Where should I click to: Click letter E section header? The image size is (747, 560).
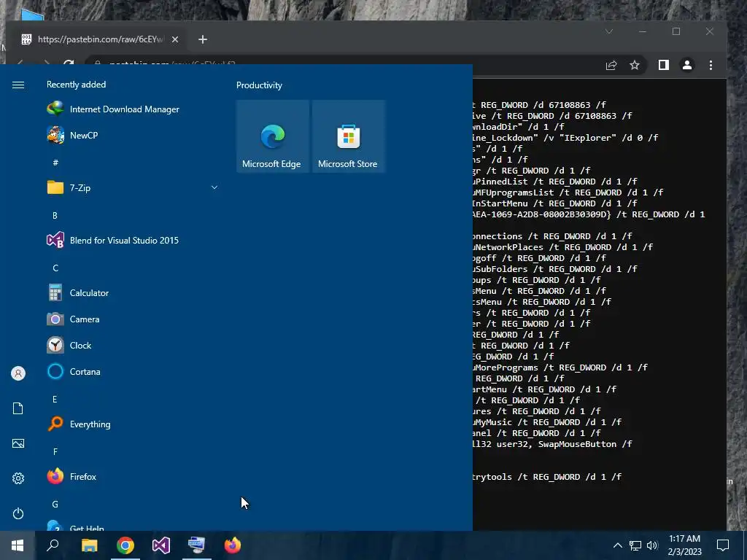pos(55,399)
